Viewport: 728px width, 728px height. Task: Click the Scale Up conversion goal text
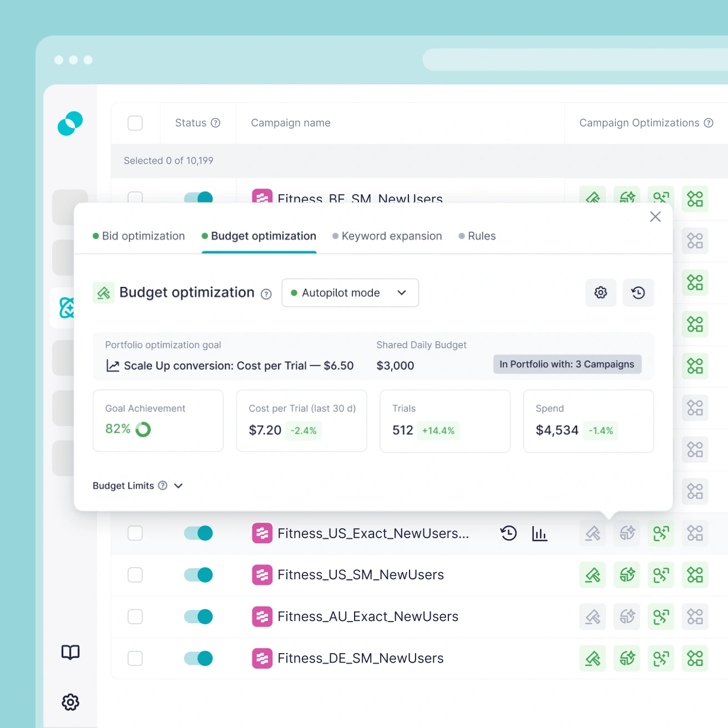tap(239, 366)
